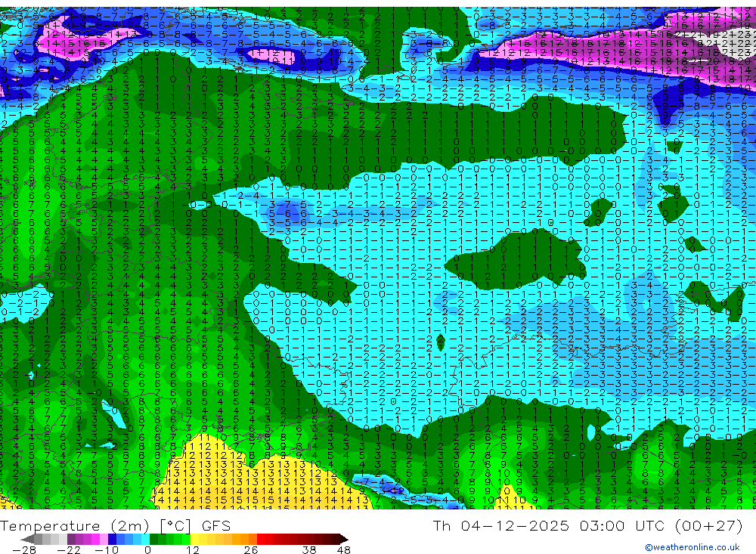Click the 'Th 04-12-2025' date text
The image size is (756, 554).
point(500,525)
